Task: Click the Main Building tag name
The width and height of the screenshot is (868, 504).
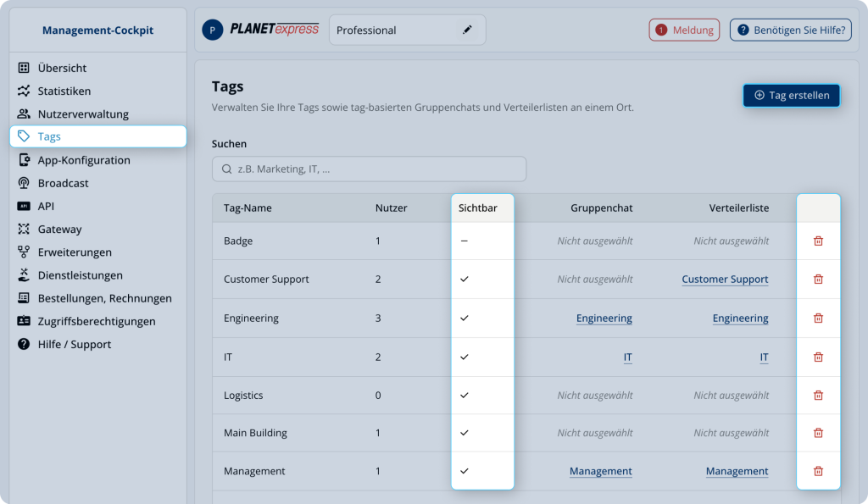Action: (255, 433)
